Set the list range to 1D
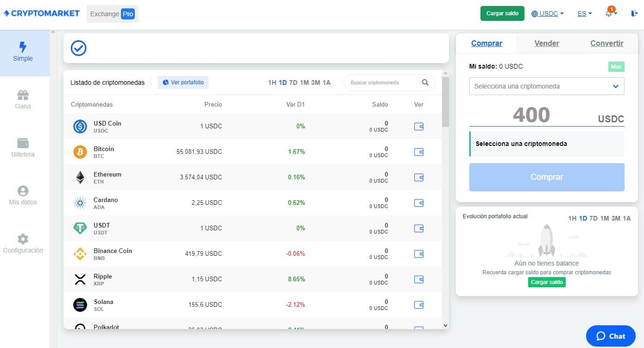 pyautogui.click(x=283, y=82)
